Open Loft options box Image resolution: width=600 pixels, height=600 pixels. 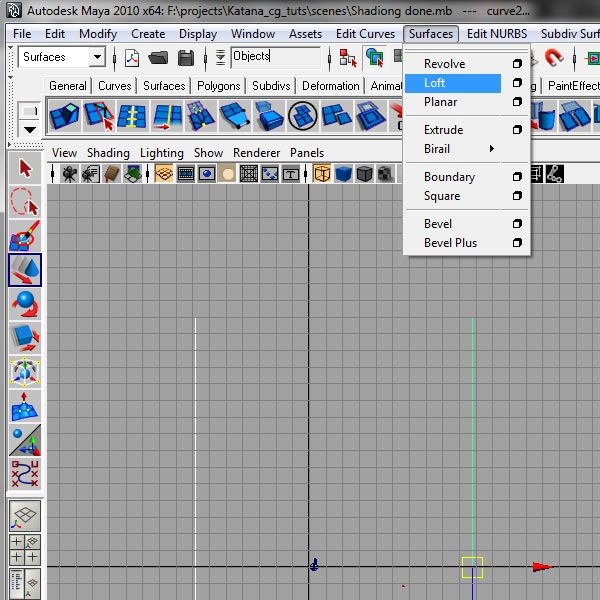tap(517, 83)
